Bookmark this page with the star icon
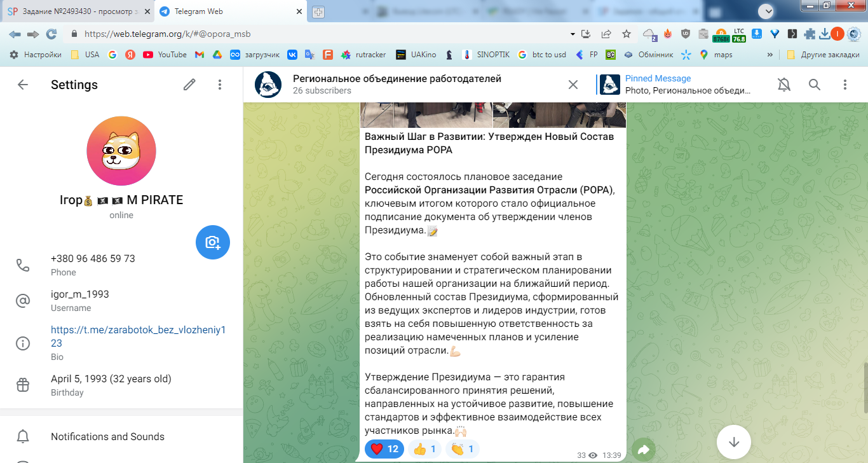The image size is (868, 463). (627, 34)
